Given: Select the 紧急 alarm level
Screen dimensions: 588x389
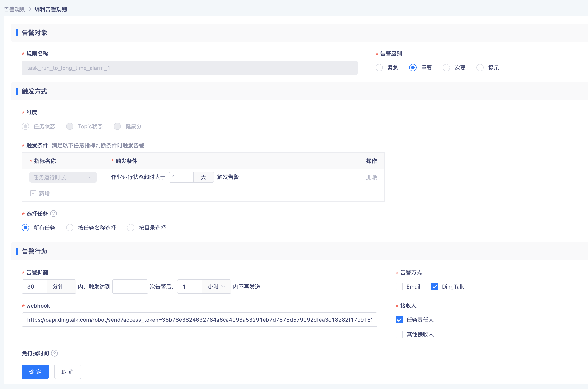Looking at the screenshot, I should 379,68.
